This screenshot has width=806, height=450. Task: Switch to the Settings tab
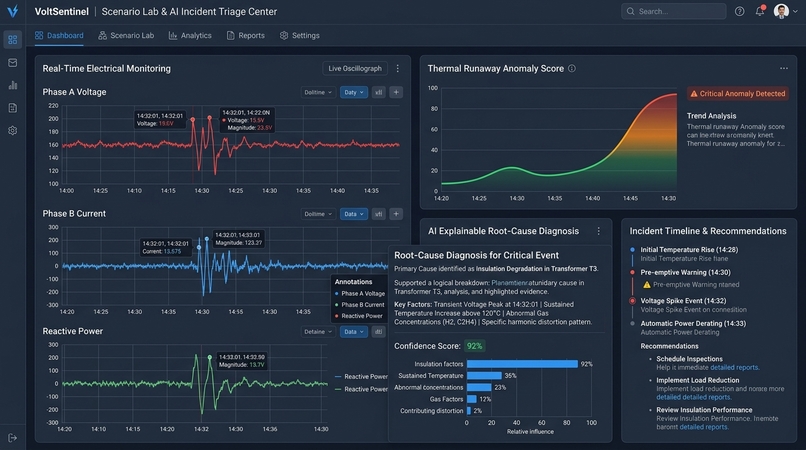300,35
